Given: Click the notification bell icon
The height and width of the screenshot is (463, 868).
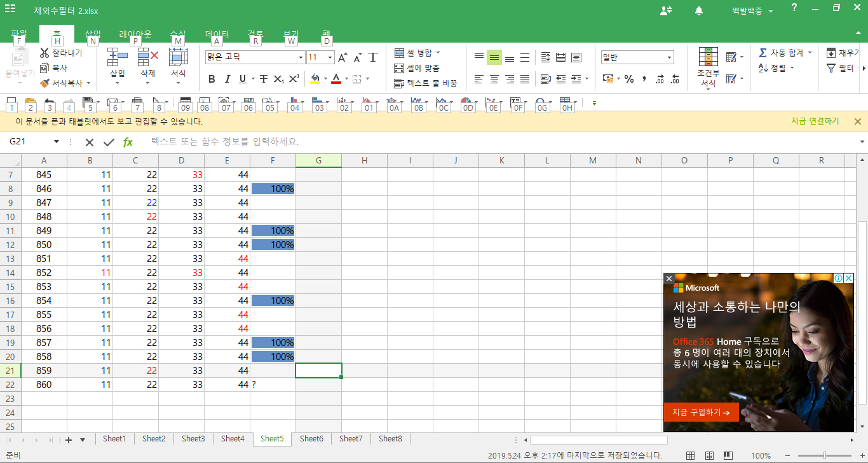Looking at the screenshot, I should coord(699,11).
